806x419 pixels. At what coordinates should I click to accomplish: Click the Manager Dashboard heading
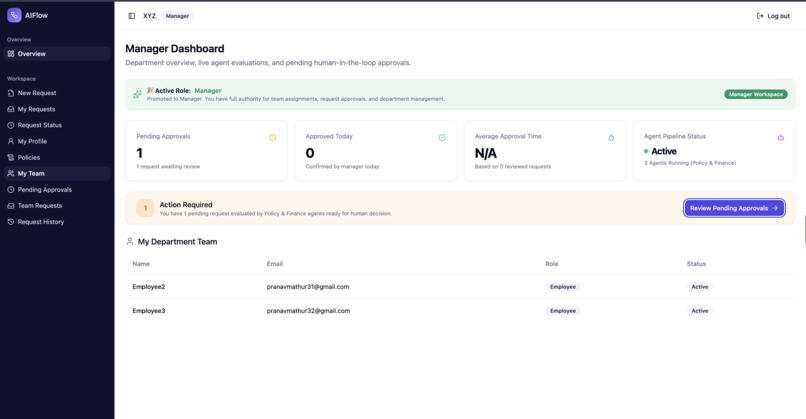[175, 49]
